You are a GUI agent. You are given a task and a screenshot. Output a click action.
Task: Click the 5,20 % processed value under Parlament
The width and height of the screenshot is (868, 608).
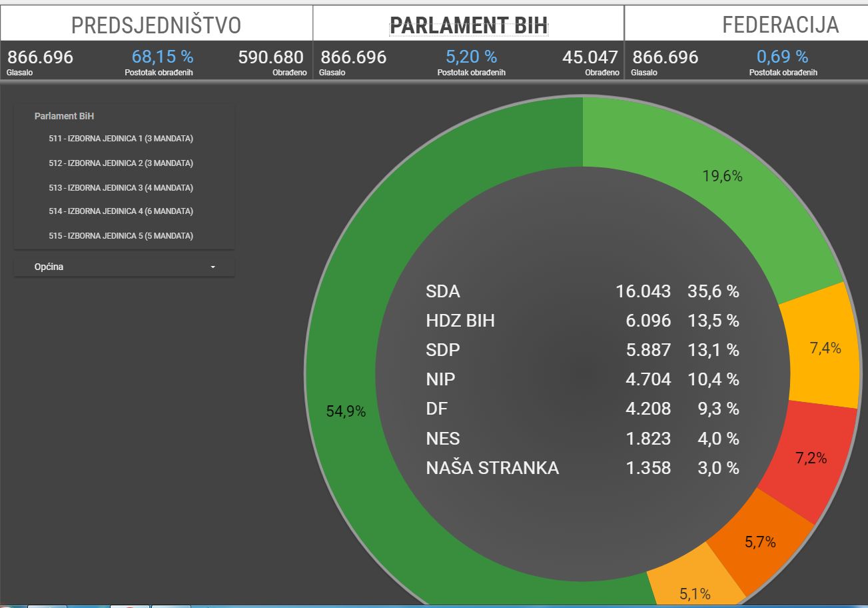click(x=472, y=57)
